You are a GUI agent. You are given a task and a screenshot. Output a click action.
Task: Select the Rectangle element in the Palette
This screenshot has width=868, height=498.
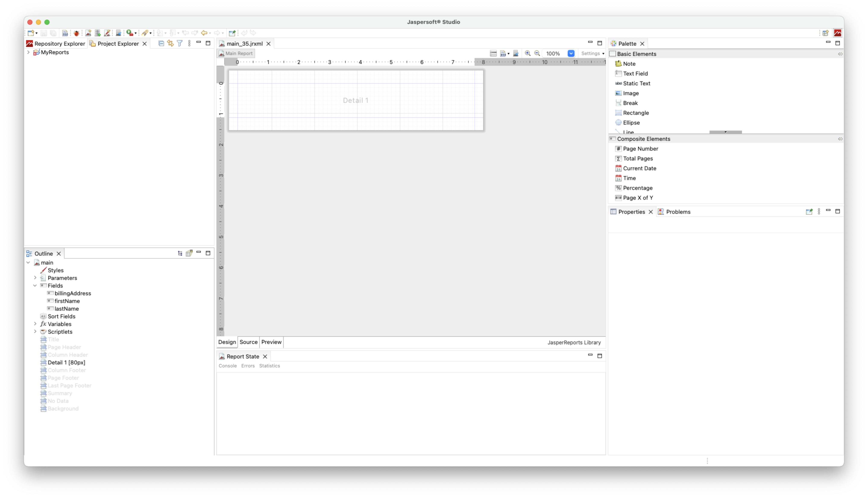tap(635, 113)
